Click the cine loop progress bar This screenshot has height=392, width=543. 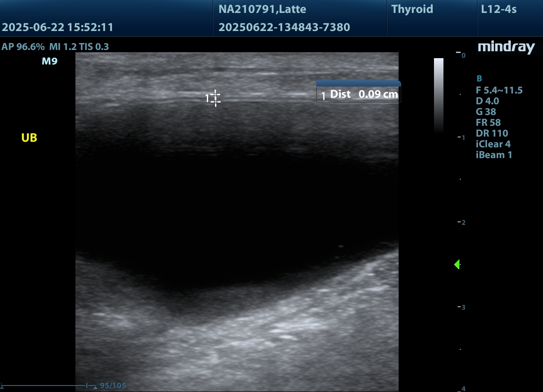pyautogui.click(x=47, y=386)
